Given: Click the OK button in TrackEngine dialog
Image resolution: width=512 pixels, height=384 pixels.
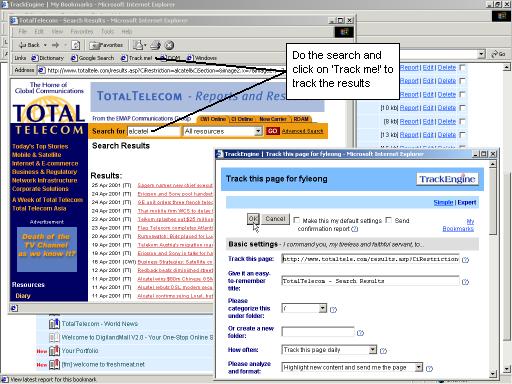Looking at the screenshot, I should (x=253, y=219).
